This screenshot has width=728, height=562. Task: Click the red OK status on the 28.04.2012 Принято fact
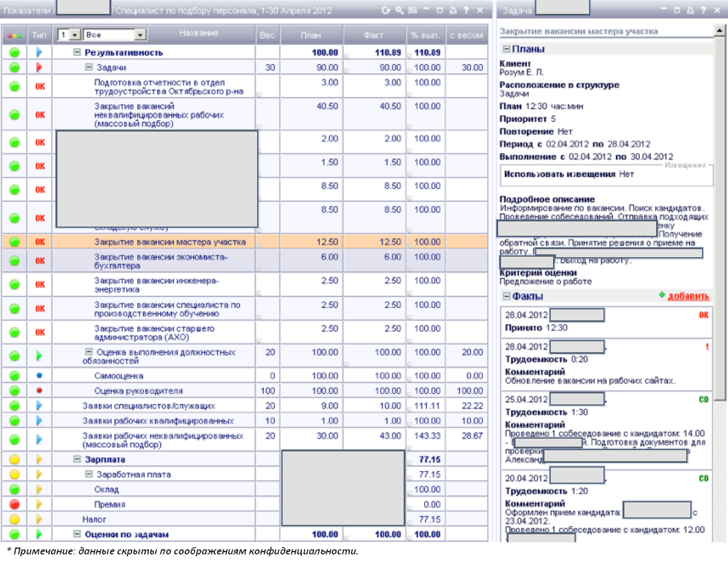pos(704,315)
